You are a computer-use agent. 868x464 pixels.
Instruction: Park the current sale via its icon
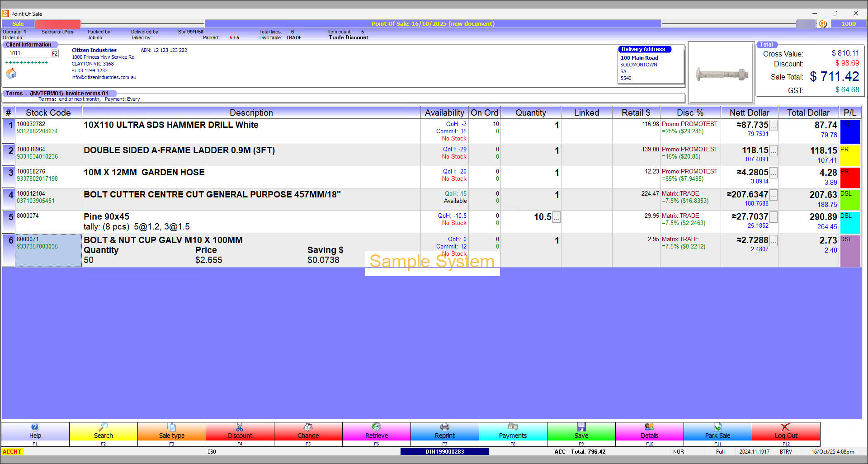click(x=718, y=427)
